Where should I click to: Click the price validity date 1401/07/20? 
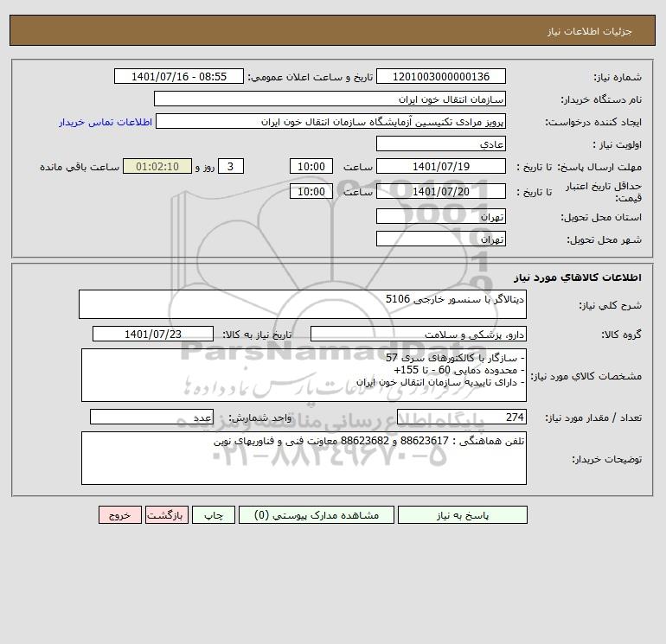click(x=441, y=191)
